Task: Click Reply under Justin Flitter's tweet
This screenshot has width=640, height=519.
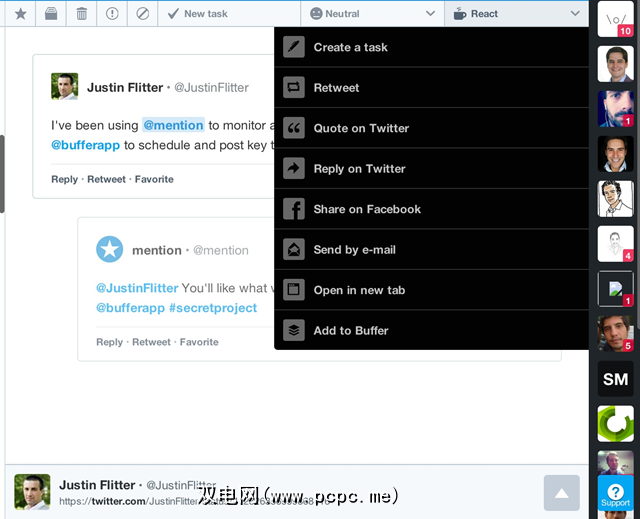Action: pyautogui.click(x=64, y=180)
